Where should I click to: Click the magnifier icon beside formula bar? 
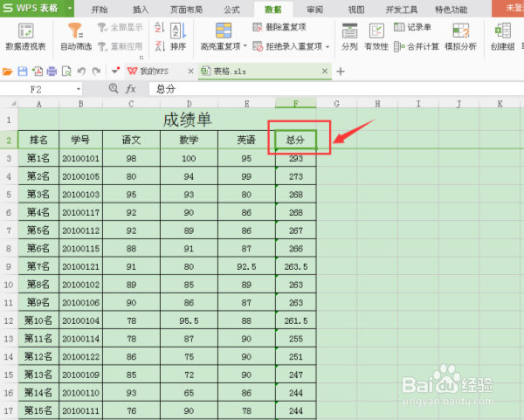click(114, 88)
